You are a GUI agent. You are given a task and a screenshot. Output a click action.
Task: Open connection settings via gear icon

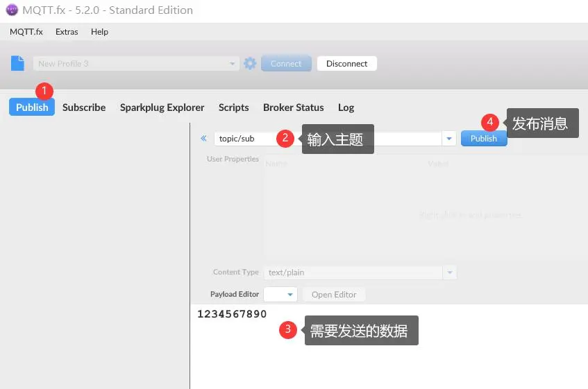click(x=250, y=63)
